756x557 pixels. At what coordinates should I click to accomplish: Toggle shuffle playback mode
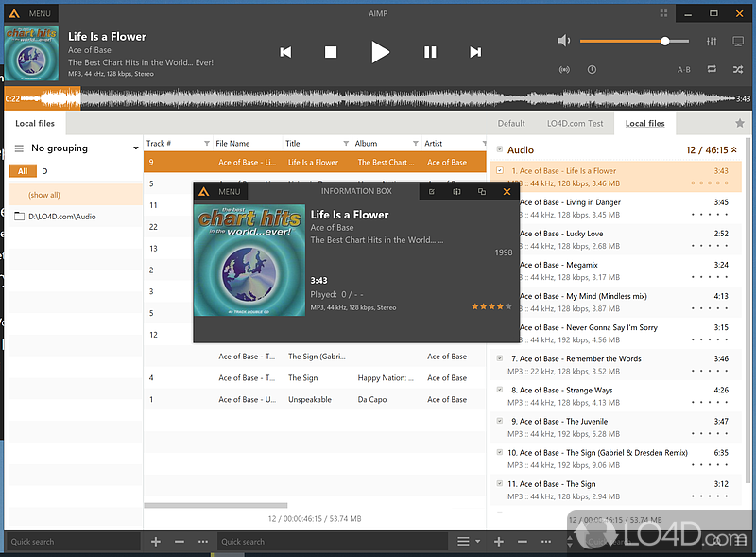738,69
